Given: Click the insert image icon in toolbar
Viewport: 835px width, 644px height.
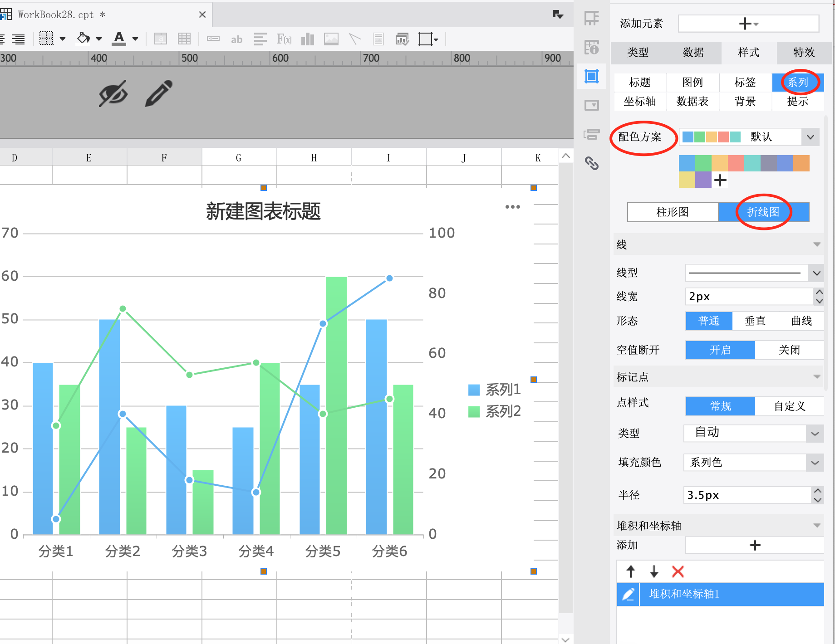Looking at the screenshot, I should pyautogui.click(x=331, y=39).
